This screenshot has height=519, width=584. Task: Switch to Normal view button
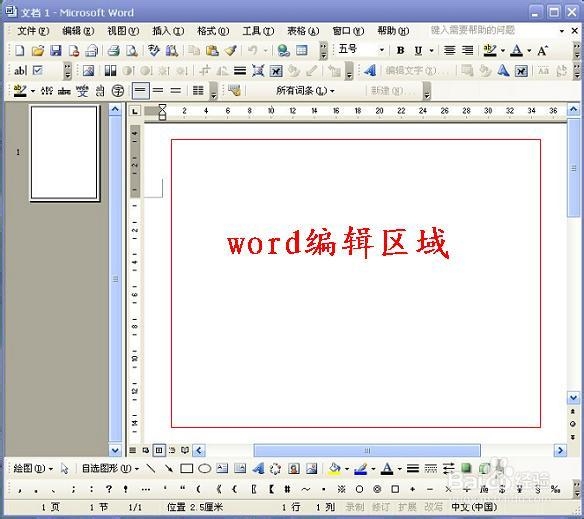133,450
